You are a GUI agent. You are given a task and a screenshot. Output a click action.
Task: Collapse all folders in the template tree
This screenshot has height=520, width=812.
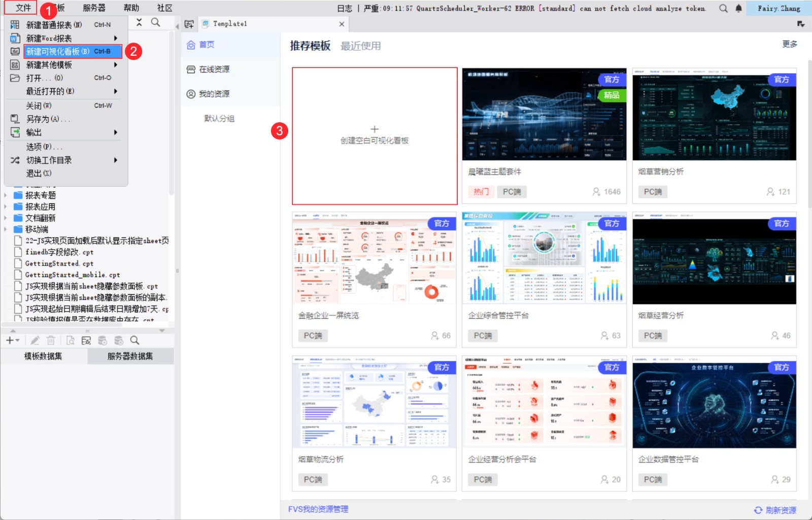[x=139, y=22]
